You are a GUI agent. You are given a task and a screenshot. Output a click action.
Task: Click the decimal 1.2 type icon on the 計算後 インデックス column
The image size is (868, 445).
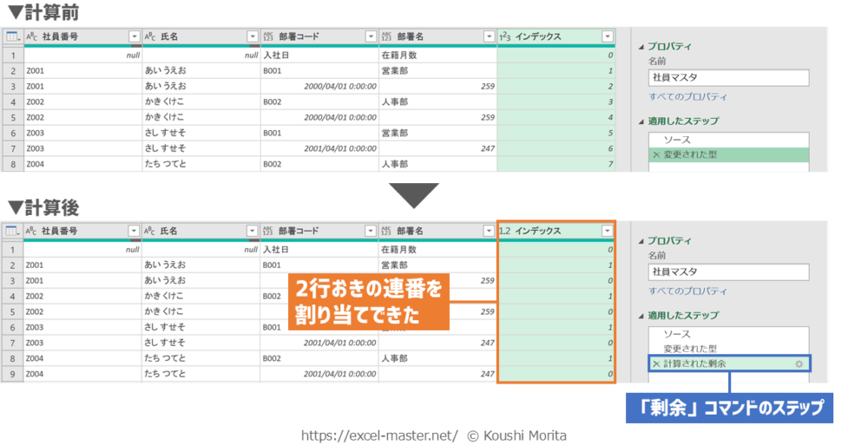click(x=504, y=232)
